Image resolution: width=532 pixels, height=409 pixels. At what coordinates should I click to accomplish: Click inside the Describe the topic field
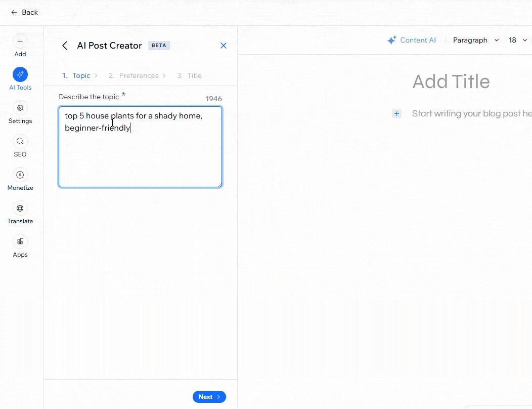140,147
